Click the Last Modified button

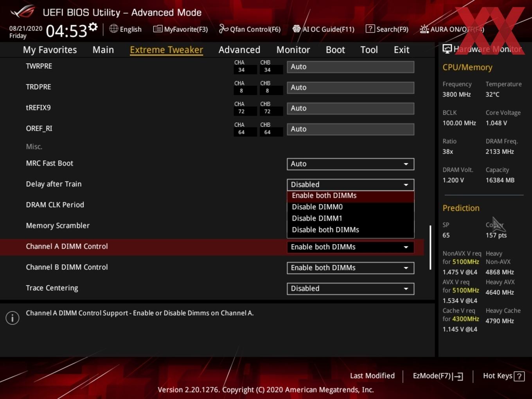[372, 376]
